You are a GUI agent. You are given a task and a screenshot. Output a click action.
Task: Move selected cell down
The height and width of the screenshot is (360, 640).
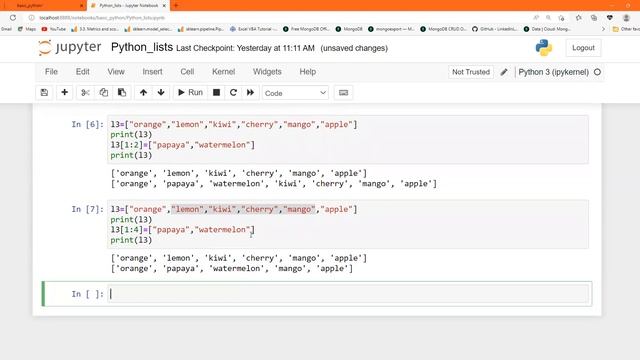(161, 93)
